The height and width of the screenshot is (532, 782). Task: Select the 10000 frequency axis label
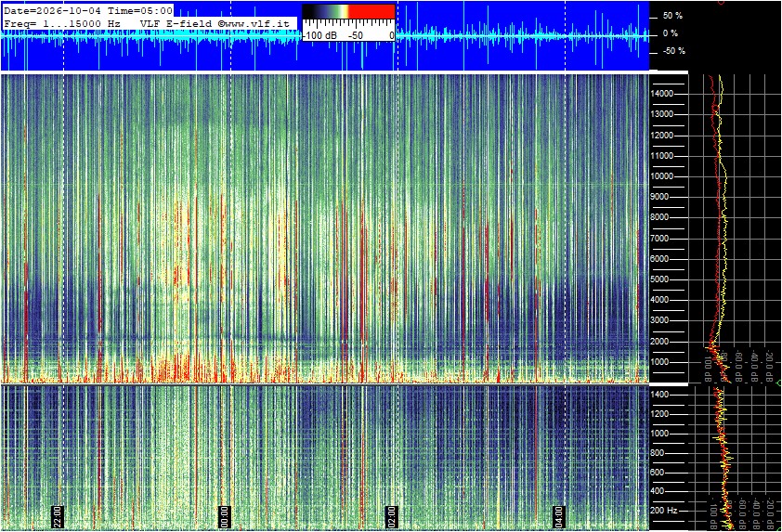(662, 176)
